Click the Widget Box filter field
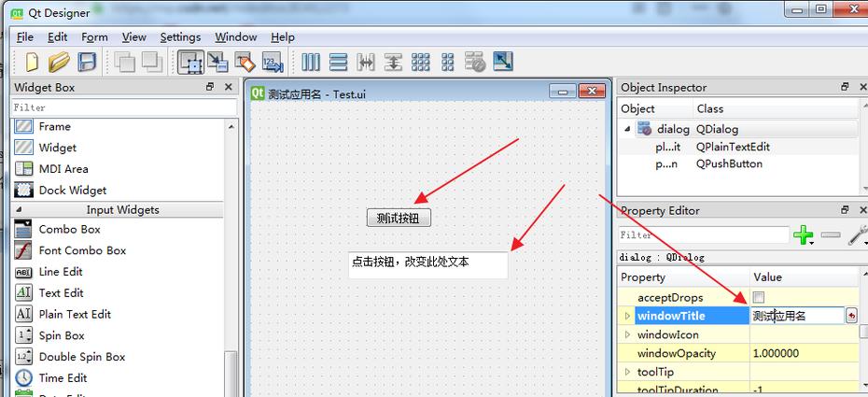This screenshot has height=397, width=868. 123,106
